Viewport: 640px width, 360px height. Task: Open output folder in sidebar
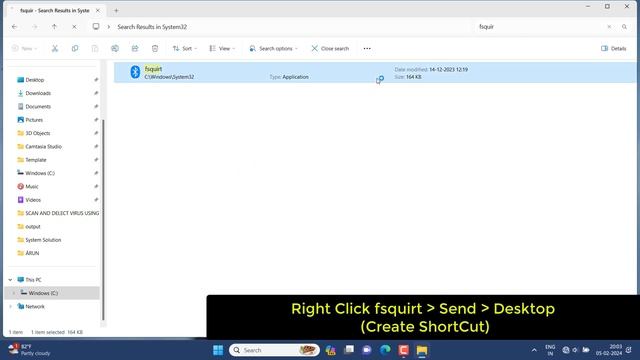point(33,227)
